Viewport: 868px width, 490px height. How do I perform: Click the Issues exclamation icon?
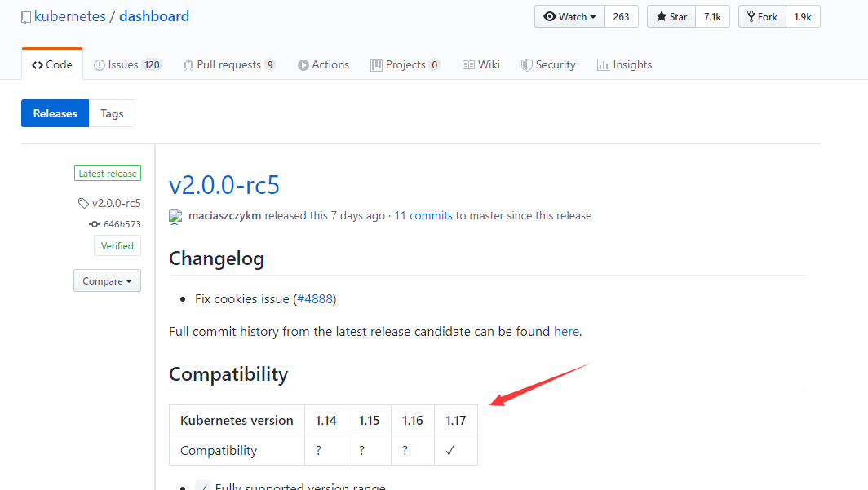click(x=99, y=65)
